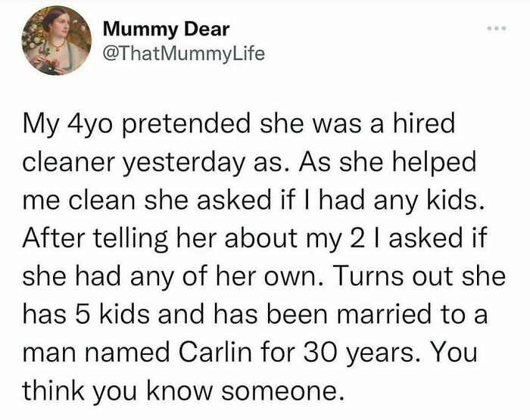Click the line beginning "After telling her"
Viewport: 530px width, 420px height.
pos(255,239)
